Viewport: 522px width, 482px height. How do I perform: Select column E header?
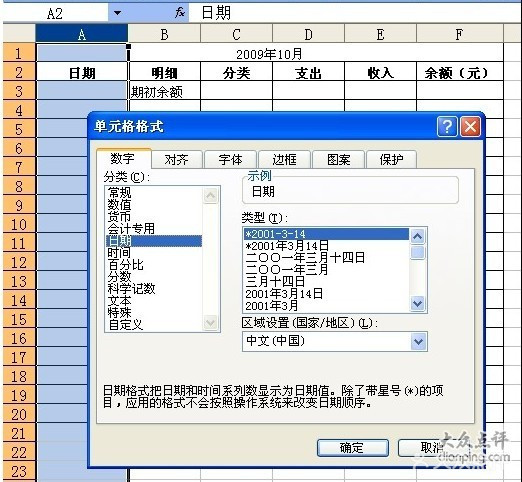[x=380, y=34]
